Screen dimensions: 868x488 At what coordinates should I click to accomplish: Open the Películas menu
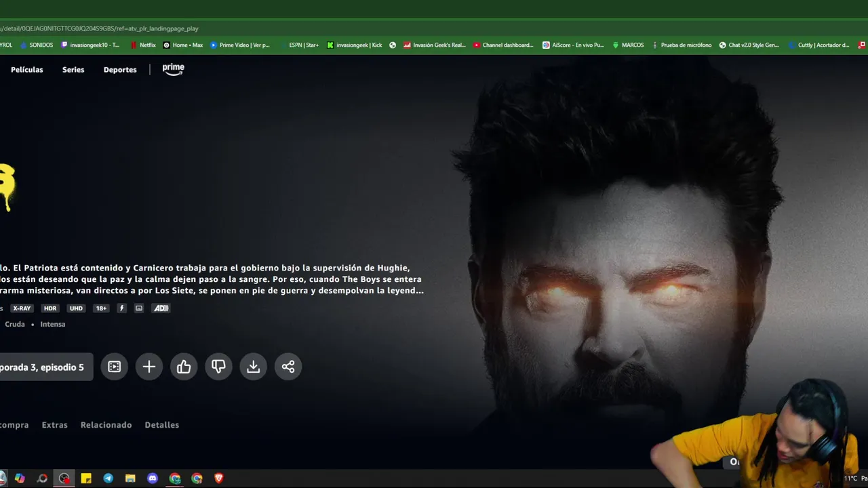27,70
